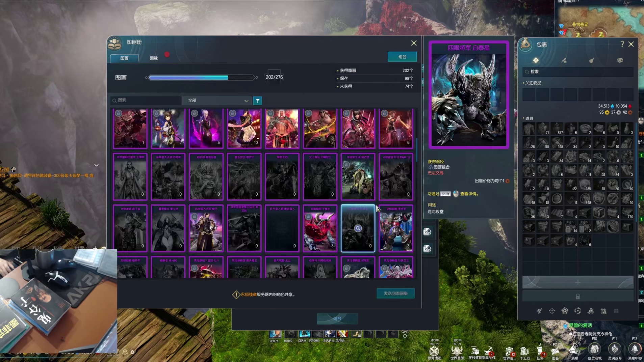Select the card with count 10 in first row
The width and height of the screenshot is (644, 362).
[x=244, y=128]
